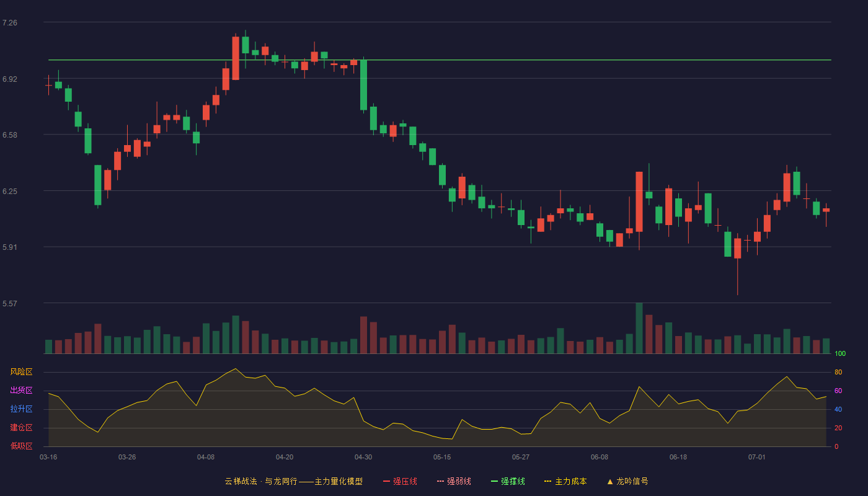Click the 拉升区 zone label
The height and width of the screenshot is (496, 868).
[x=21, y=409]
